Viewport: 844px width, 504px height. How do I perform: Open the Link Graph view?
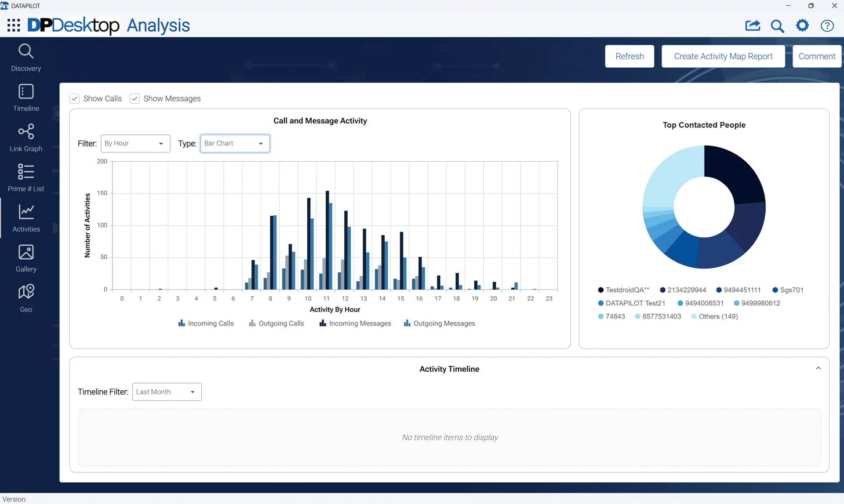(x=26, y=138)
